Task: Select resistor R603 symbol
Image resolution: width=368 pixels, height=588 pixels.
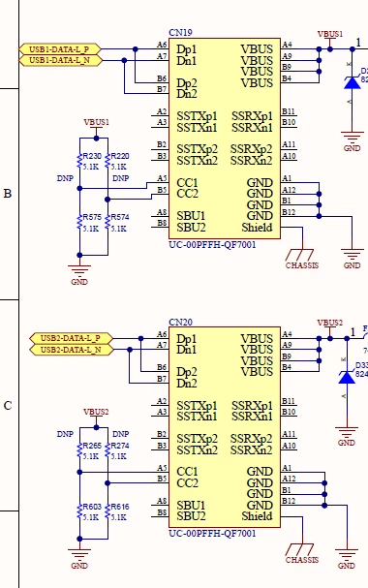Action: tap(79, 511)
